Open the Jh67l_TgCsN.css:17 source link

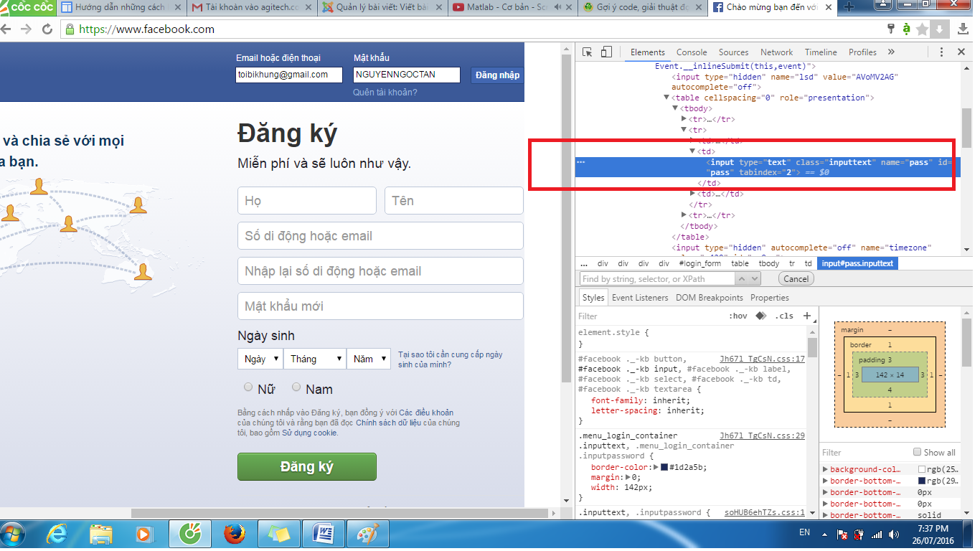point(762,359)
